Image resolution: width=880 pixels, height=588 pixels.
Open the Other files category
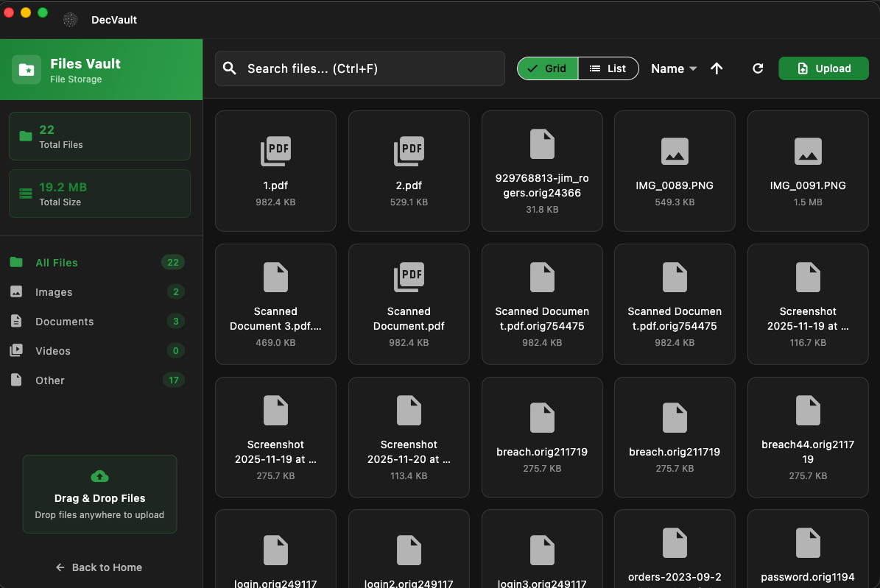pos(49,380)
